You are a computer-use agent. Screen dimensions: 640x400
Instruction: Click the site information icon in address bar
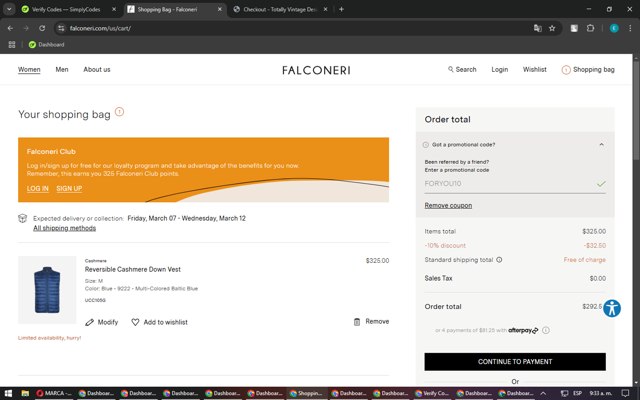[x=61, y=28]
